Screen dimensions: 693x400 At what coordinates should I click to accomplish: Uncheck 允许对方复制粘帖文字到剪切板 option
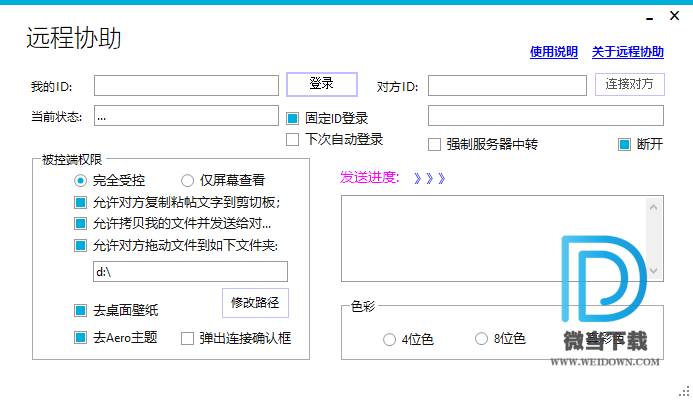(81, 203)
